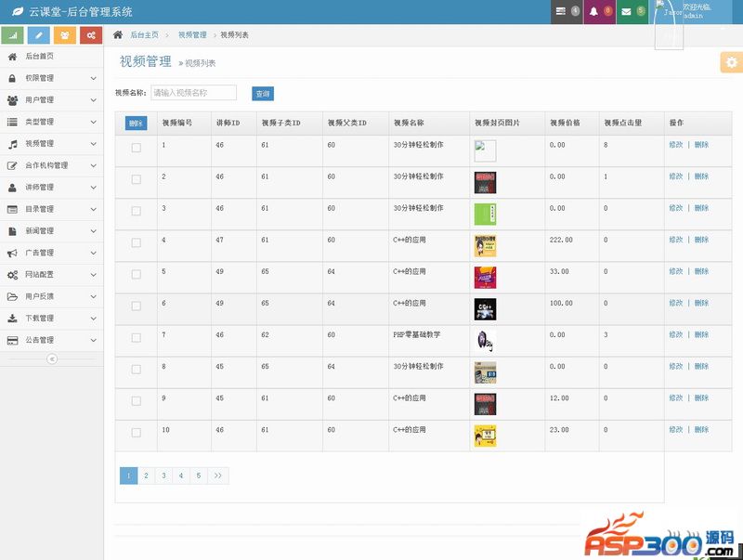Click the cogs icon for 网站配置
Viewport: 743px width, 560px height.
point(12,275)
